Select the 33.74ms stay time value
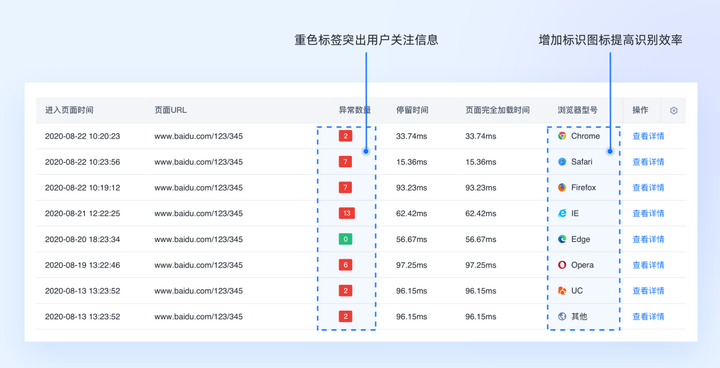Image resolution: width=720 pixels, height=368 pixels. tap(411, 136)
